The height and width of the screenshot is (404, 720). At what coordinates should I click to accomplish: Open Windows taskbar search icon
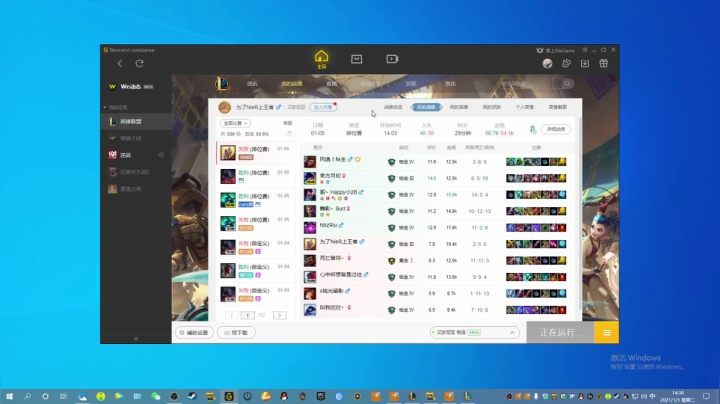pos(28,396)
